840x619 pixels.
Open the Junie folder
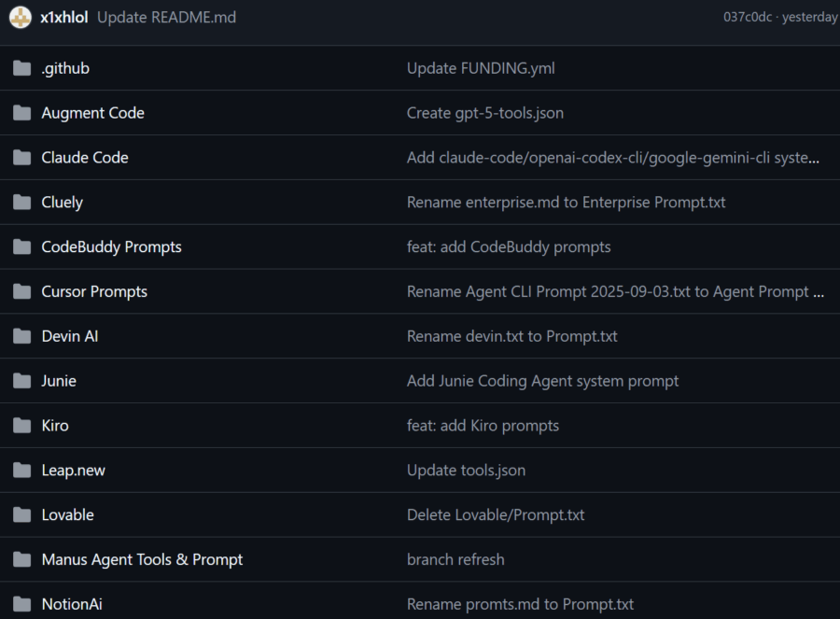[59, 381]
